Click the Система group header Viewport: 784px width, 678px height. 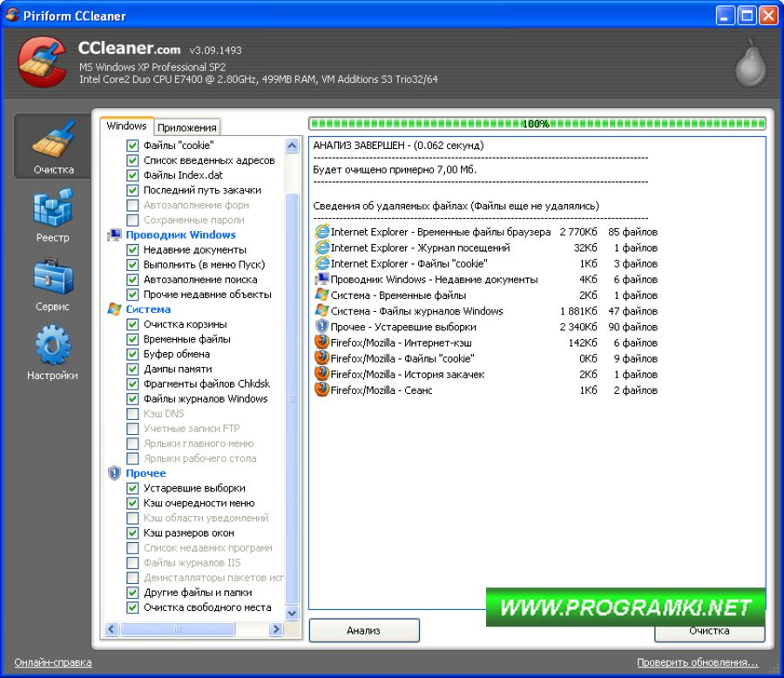[x=148, y=309]
